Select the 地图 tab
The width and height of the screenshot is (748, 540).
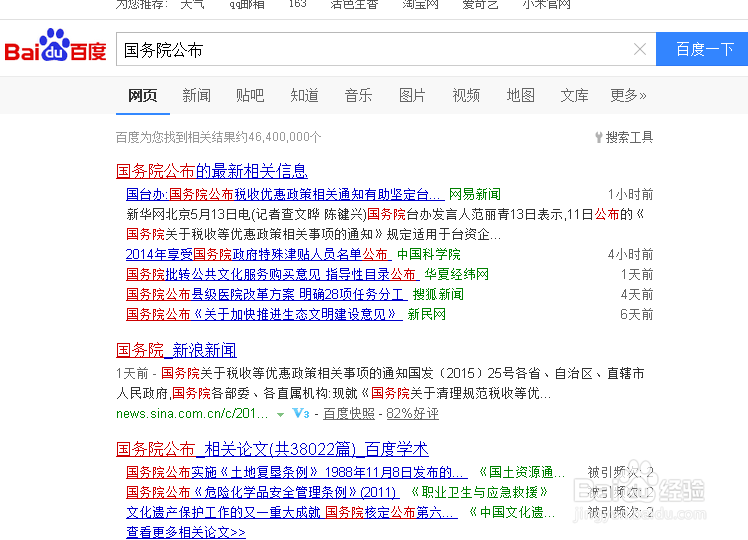coord(520,95)
